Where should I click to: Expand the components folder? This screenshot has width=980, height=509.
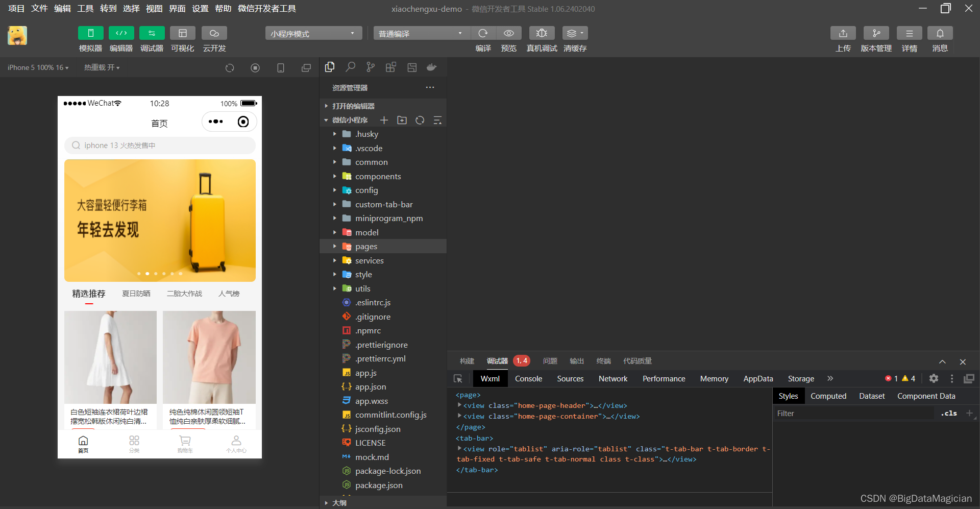click(x=383, y=176)
